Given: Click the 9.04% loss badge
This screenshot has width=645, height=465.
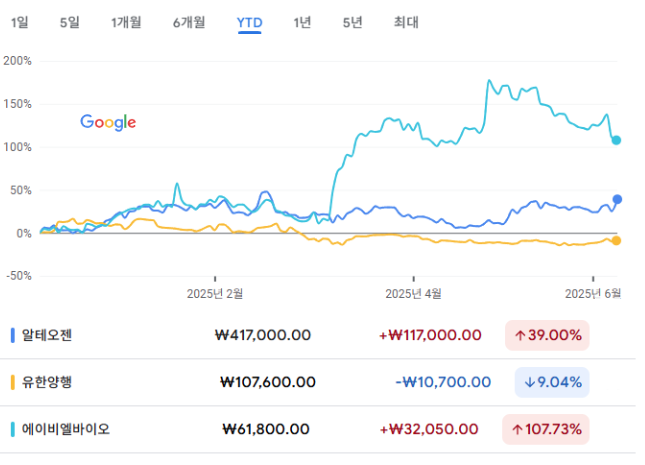Looking at the screenshot, I should 552,382.
